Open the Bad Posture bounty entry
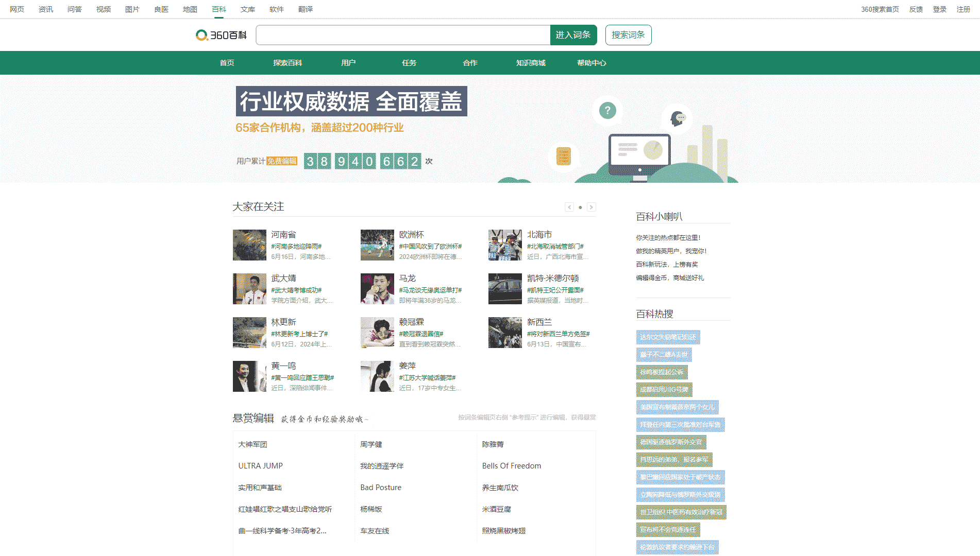 381,488
